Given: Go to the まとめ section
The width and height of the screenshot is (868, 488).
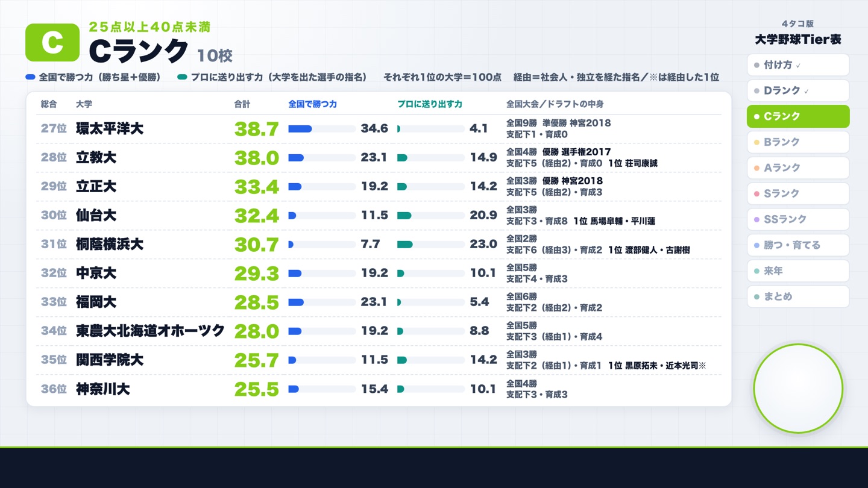Looking at the screenshot, I should (797, 296).
